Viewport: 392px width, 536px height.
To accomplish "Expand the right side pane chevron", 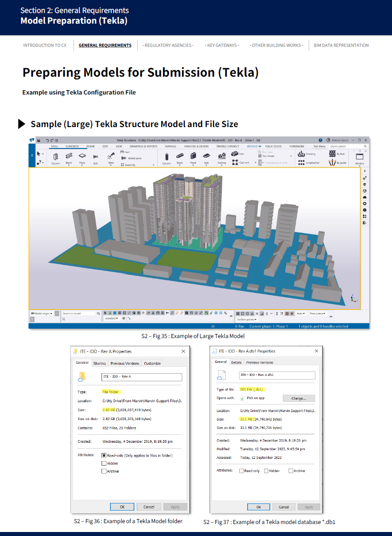I will (x=365, y=171).
